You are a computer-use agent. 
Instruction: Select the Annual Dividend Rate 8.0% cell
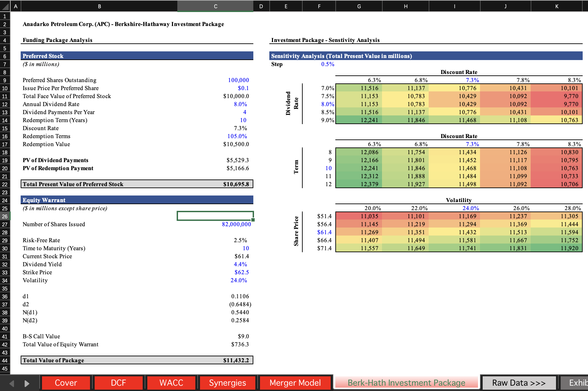[x=240, y=104]
